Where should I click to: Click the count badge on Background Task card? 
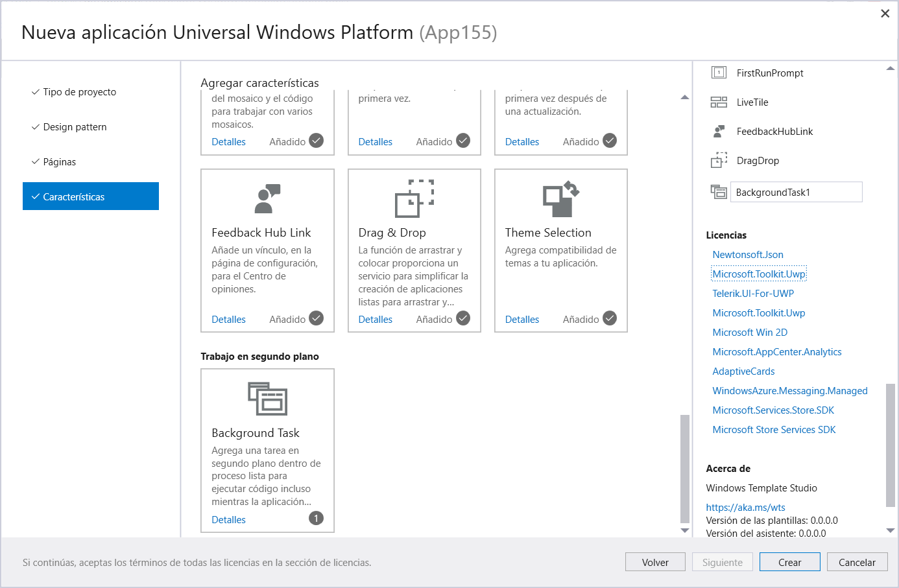[316, 518]
